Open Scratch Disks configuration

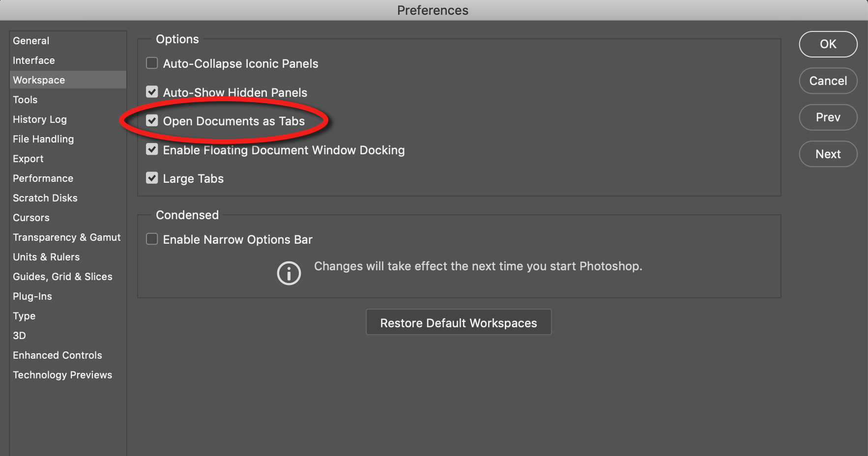click(45, 198)
